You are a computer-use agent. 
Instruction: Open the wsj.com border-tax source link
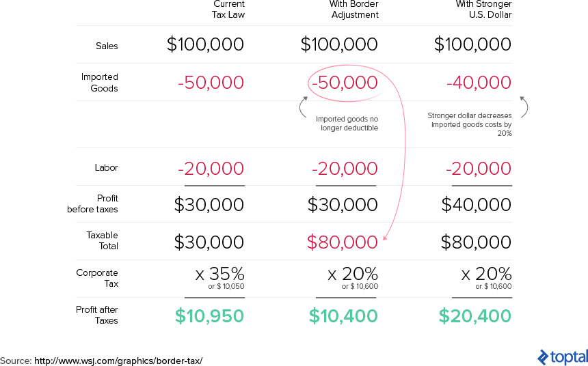(x=118, y=361)
